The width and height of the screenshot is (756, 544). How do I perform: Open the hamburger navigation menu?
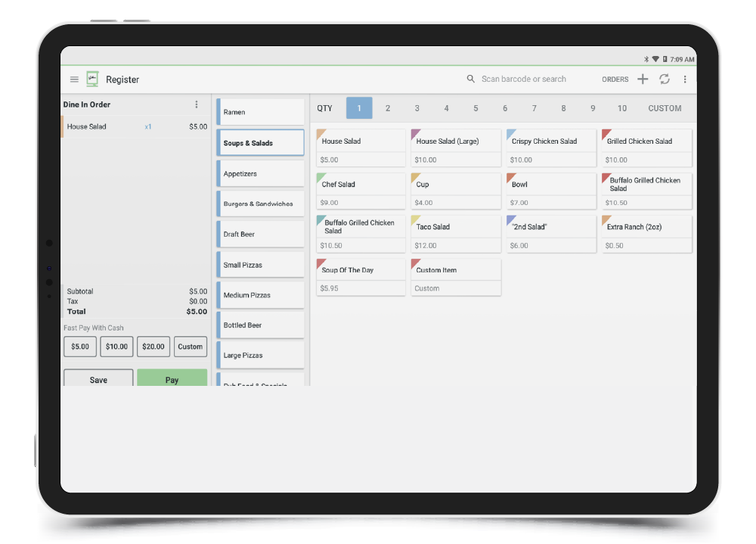74,79
